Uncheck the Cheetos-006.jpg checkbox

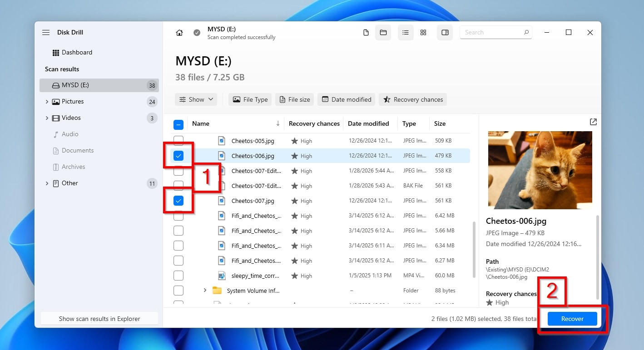point(178,156)
